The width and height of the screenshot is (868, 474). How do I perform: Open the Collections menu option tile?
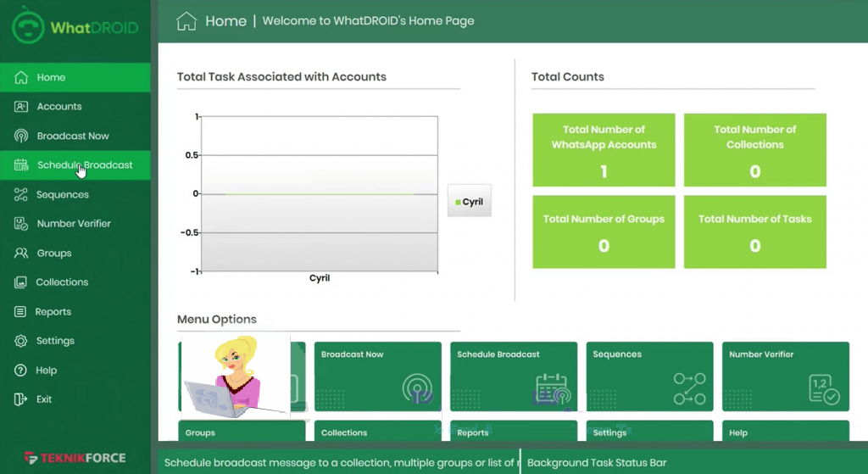pyautogui.click(x=378, y=431)
